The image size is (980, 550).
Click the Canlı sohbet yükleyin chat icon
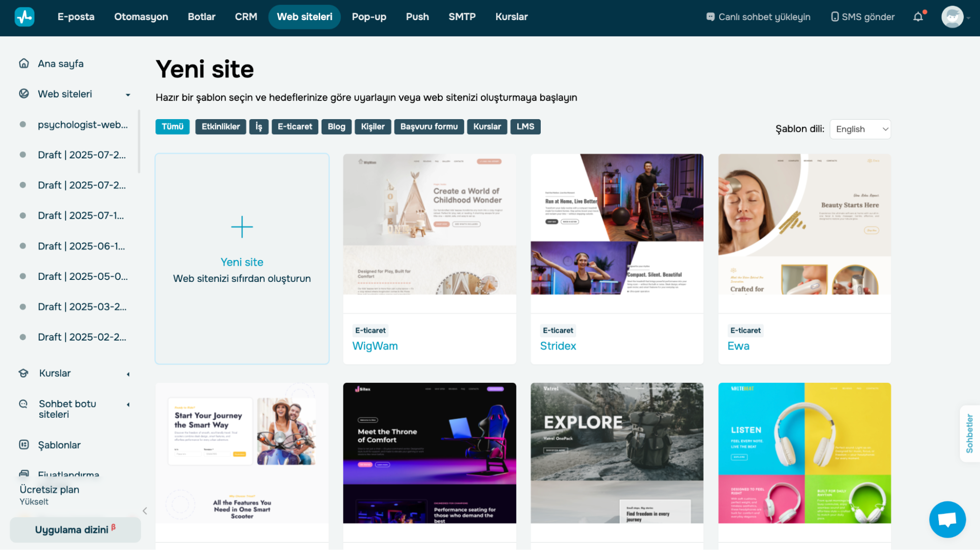point(709,16)
